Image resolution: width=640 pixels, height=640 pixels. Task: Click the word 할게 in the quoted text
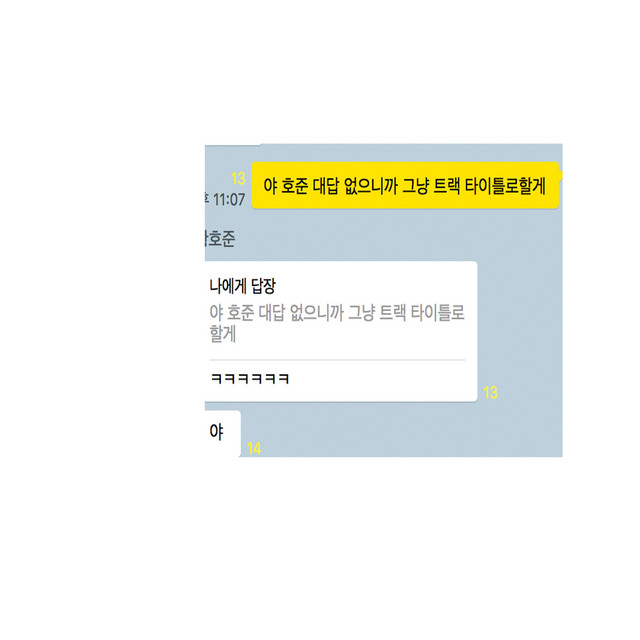222,334
